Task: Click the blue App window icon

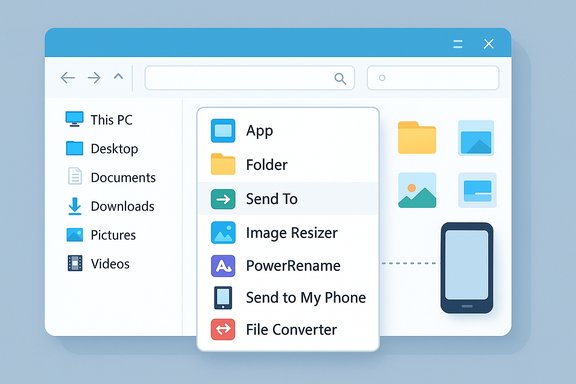Action: tap(223, 130)
